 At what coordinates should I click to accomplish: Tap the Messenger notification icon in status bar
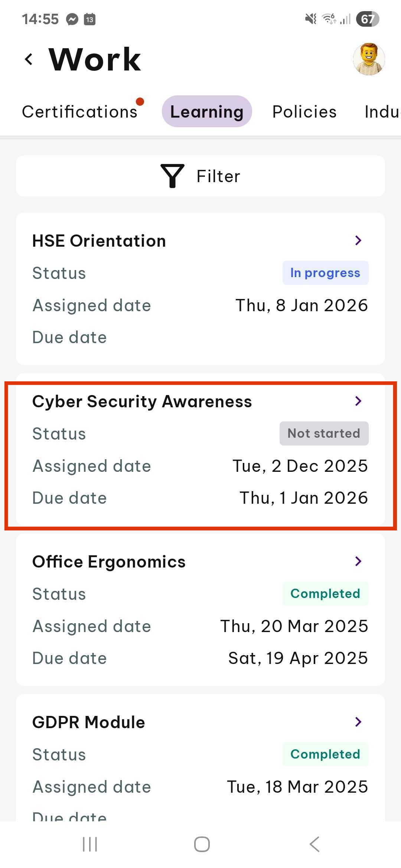tap(72, 19)
